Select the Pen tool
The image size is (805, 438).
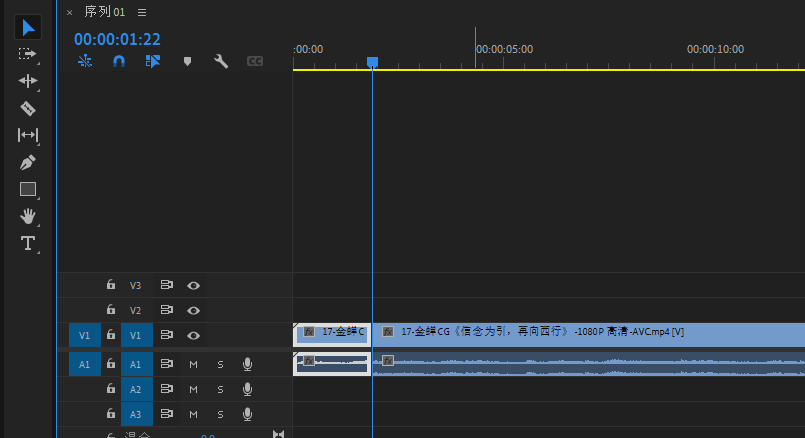(28, 162)
